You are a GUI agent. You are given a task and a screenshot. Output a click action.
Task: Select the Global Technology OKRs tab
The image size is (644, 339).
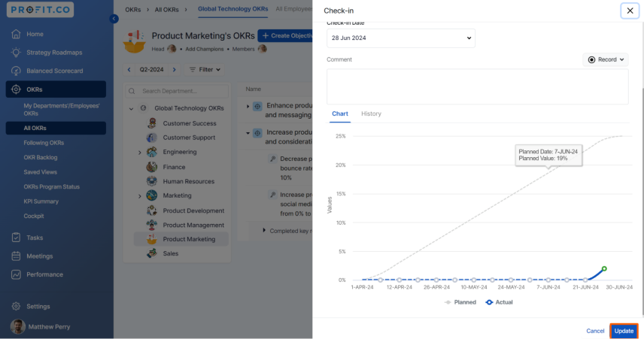point(233,9)
